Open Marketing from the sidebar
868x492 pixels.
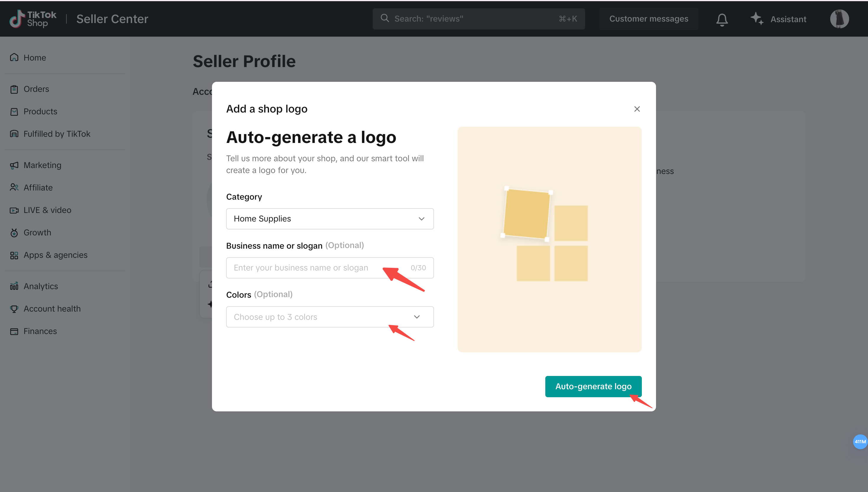click(42, 165)
